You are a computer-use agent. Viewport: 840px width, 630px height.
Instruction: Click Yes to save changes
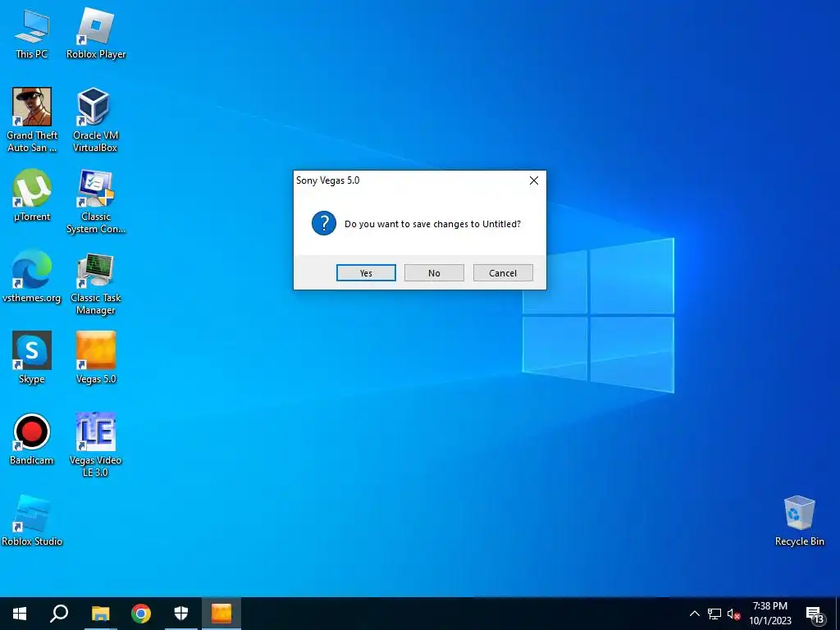pyautogui.click(x=366, y=272)
